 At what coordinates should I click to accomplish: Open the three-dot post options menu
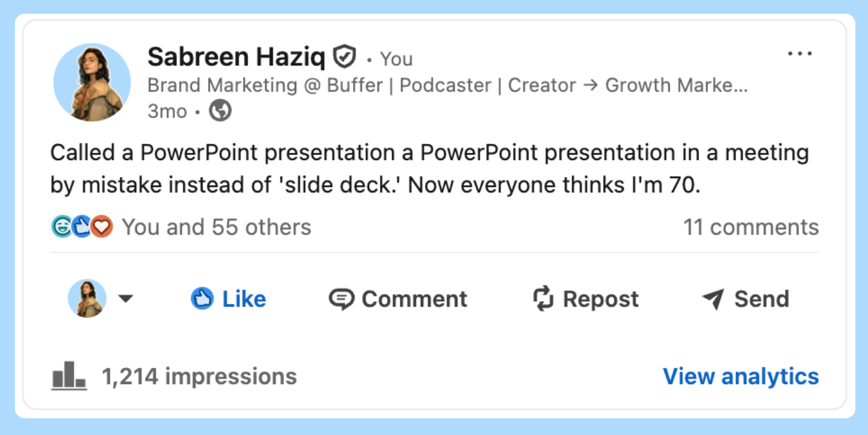(799, 55)
